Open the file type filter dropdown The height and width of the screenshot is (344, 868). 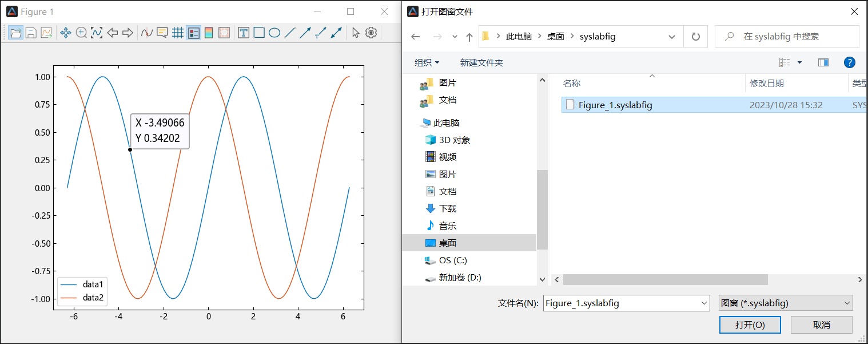[785, 303]
